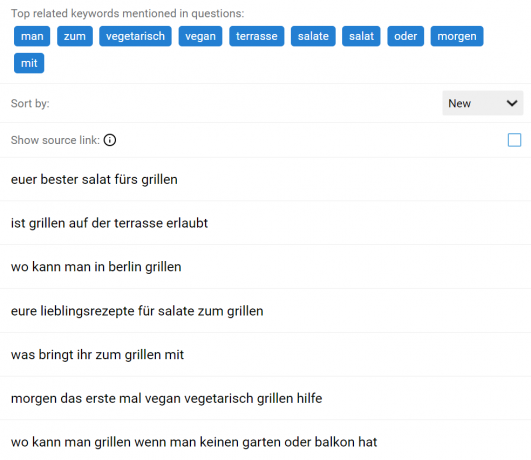Enable the Show source link checkbox

coord(514,140)
